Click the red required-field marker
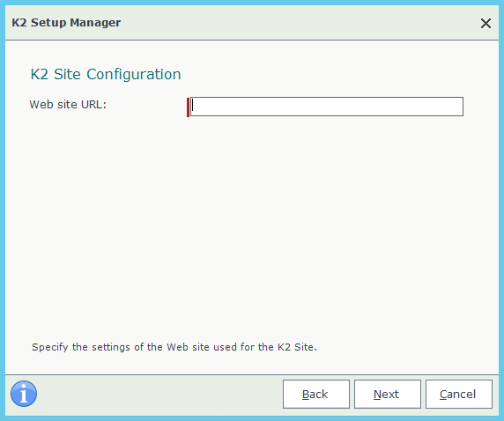Viewport: 504px width, 421px height. click(188, 107)
